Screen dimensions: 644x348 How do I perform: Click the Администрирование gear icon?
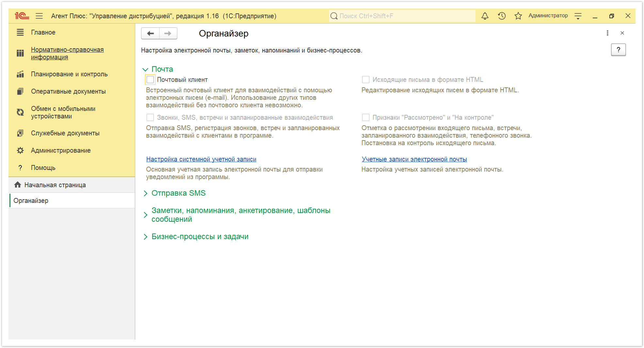(20, 150)
